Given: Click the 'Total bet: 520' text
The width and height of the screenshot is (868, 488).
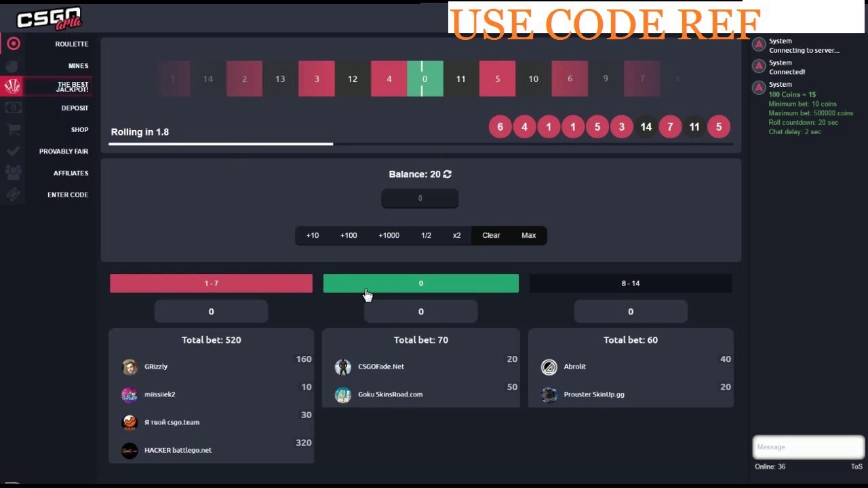Looking at the screenshot, I should [211, 340].
